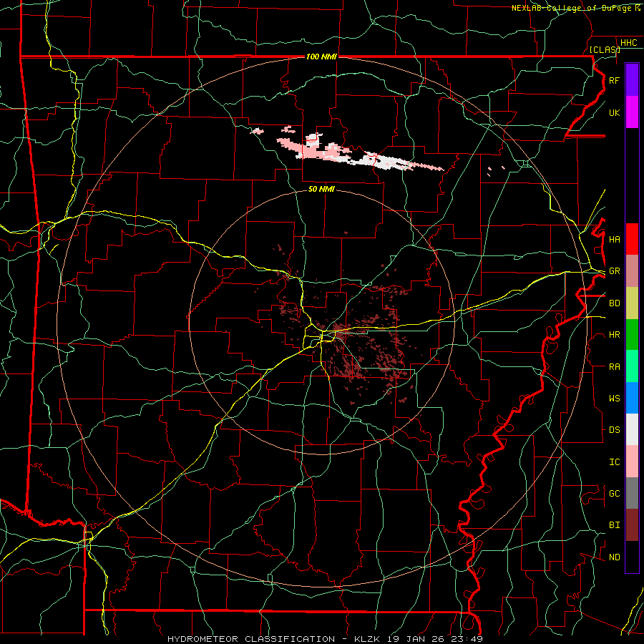Click the 'HA' legend label
The width and height of the screenshot is (644, 644).
point(614,240)
